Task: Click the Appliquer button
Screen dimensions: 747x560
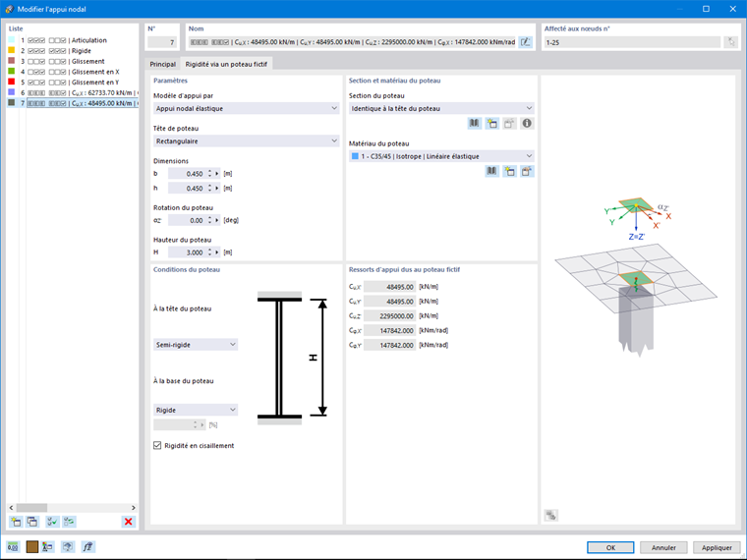Action: 717,547
